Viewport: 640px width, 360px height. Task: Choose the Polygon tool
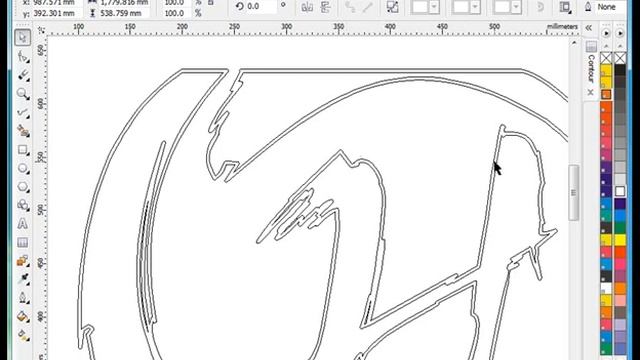point(22,187)
